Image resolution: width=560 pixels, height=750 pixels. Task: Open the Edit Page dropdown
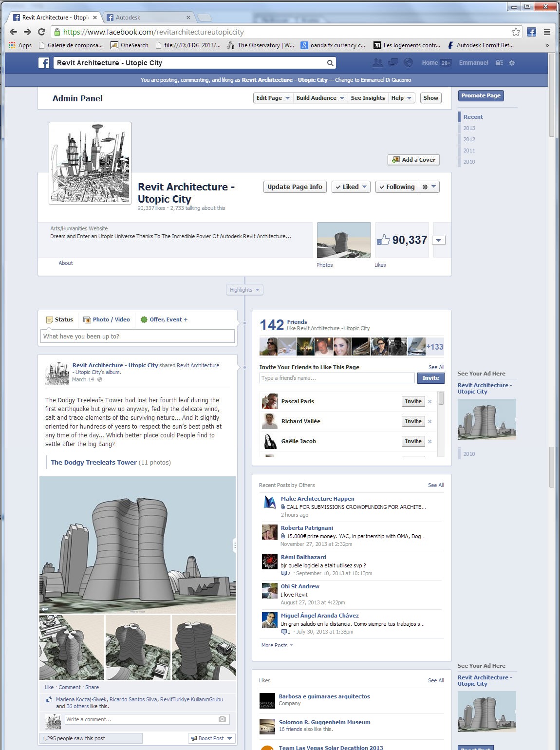(x=273, y=98)
